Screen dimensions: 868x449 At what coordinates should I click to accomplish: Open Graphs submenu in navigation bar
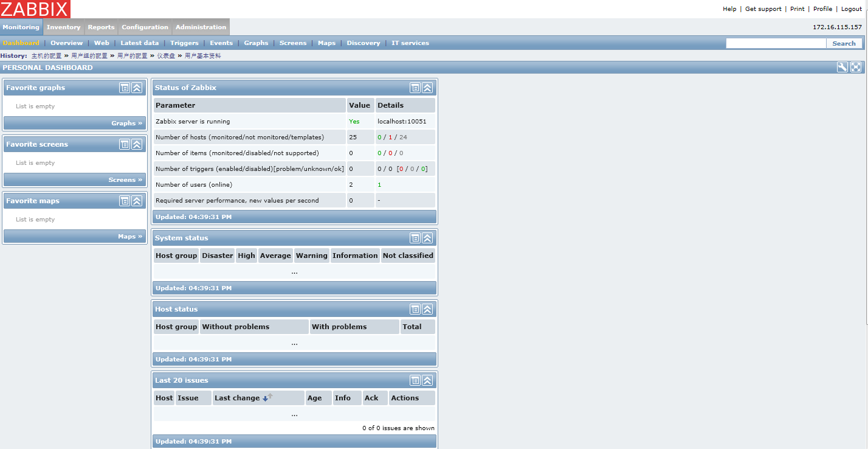click(257, 43)
